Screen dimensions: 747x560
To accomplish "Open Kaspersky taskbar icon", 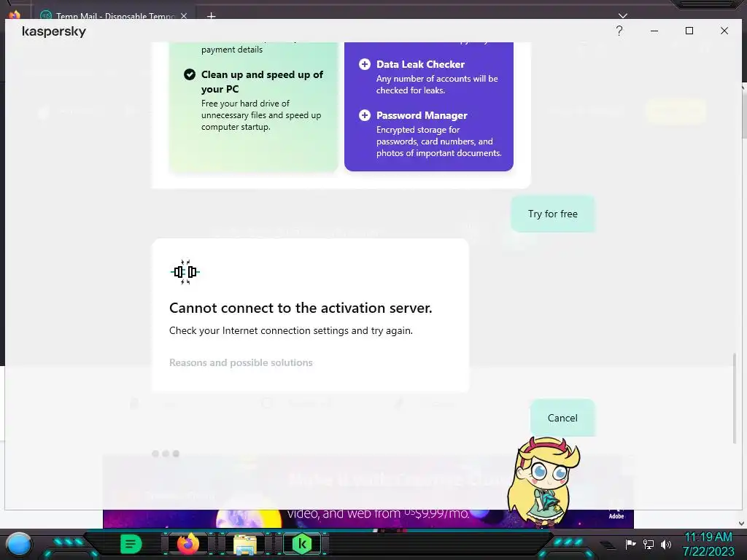I will click(302, 543).
